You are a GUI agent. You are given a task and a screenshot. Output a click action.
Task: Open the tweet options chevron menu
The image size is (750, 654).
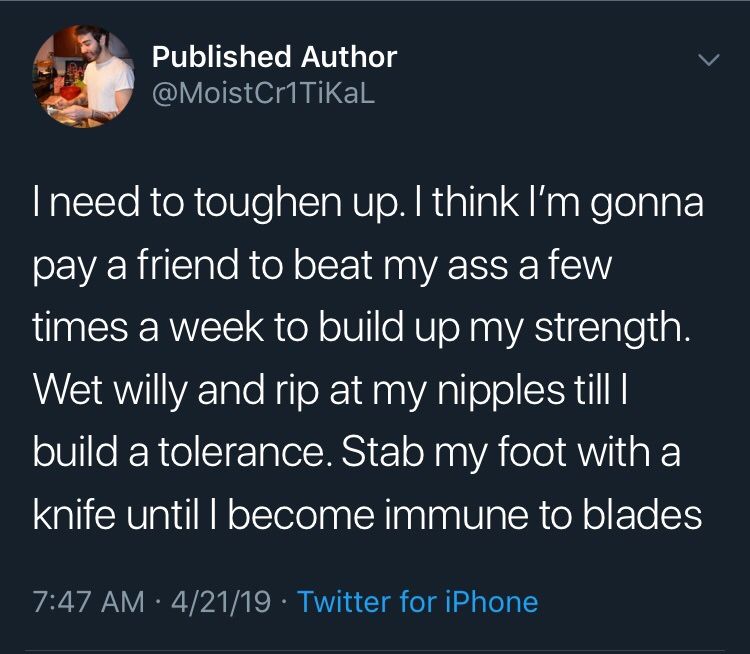[x=708, y=59]
